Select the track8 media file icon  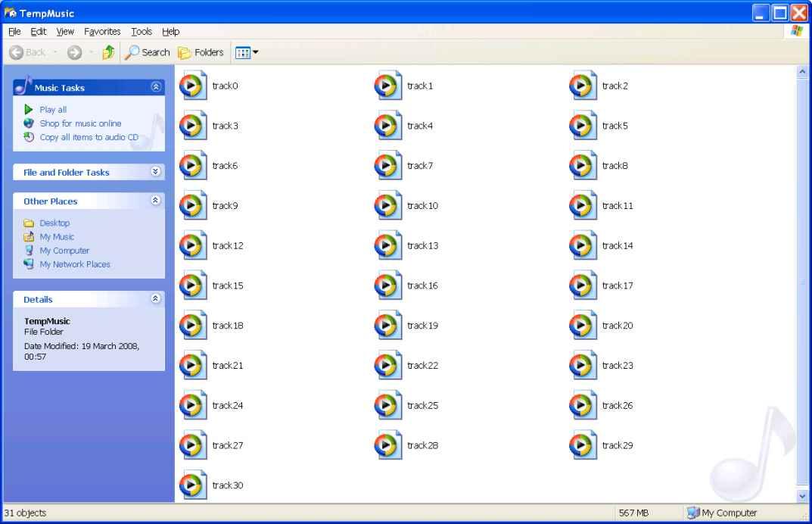[583, 166]
